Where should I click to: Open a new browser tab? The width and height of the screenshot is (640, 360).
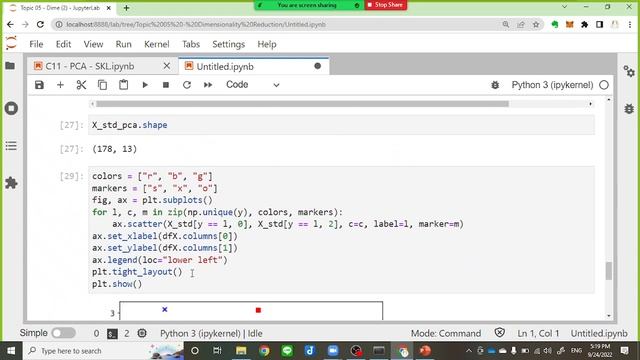tap(126, 8)
